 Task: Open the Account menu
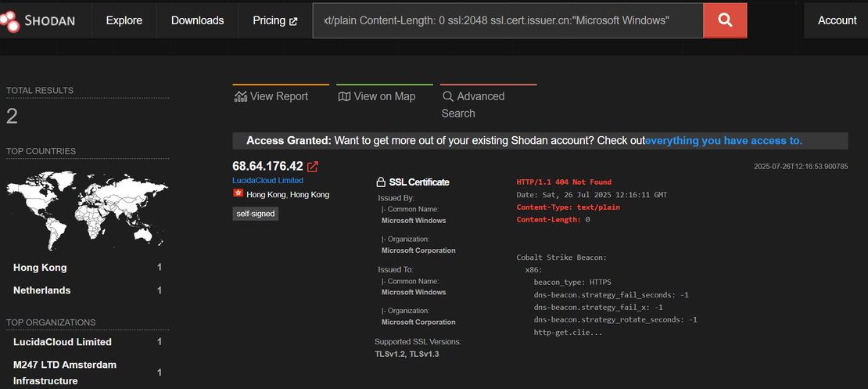tap(837, 20)
